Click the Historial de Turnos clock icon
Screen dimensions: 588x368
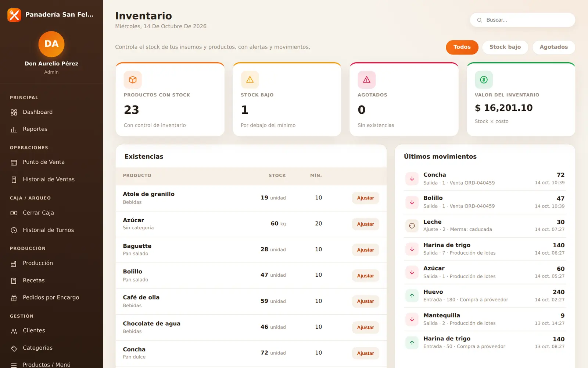[14, 230]
